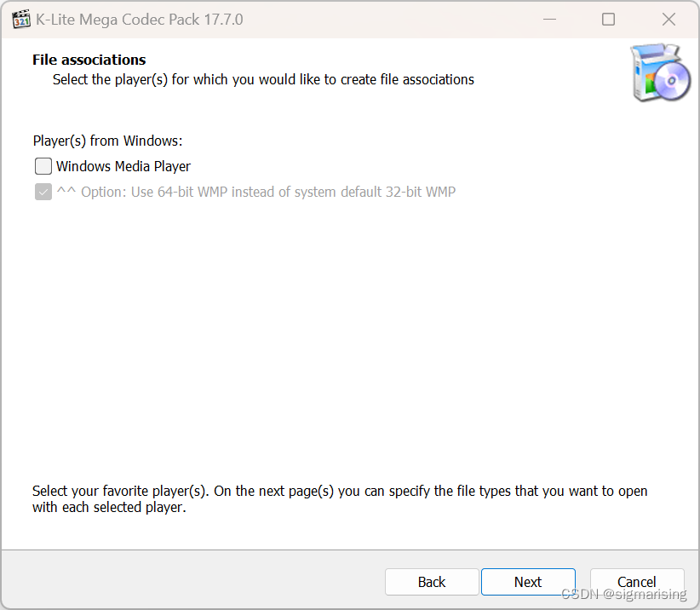This screenshot has height=610, width=700.
Task: Check the Windows Media Player checkbox
Action: tap(43, 166)
